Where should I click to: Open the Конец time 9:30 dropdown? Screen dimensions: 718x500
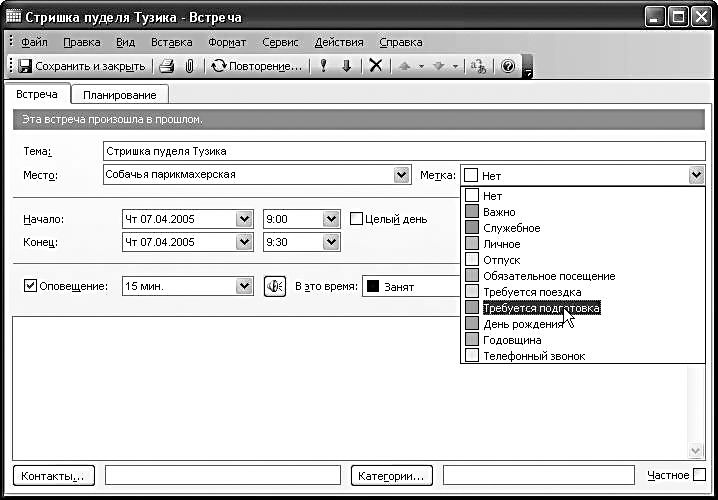point(331,242)
